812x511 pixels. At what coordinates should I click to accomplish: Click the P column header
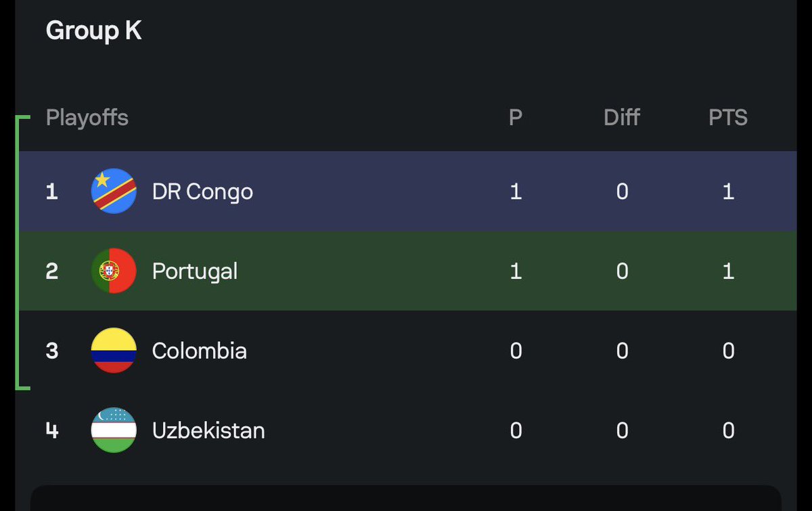coord(516,118)
